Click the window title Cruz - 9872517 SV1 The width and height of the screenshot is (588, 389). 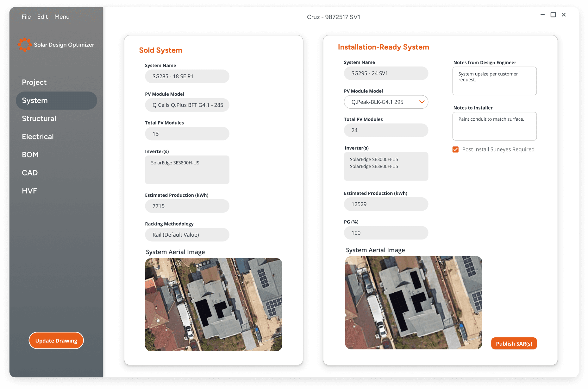tap(334, 17)
